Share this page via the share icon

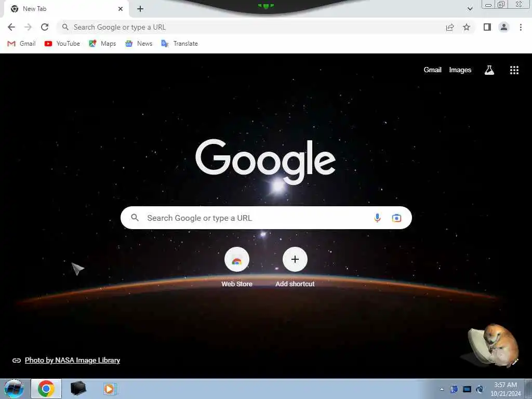click(x=450, y=27)
